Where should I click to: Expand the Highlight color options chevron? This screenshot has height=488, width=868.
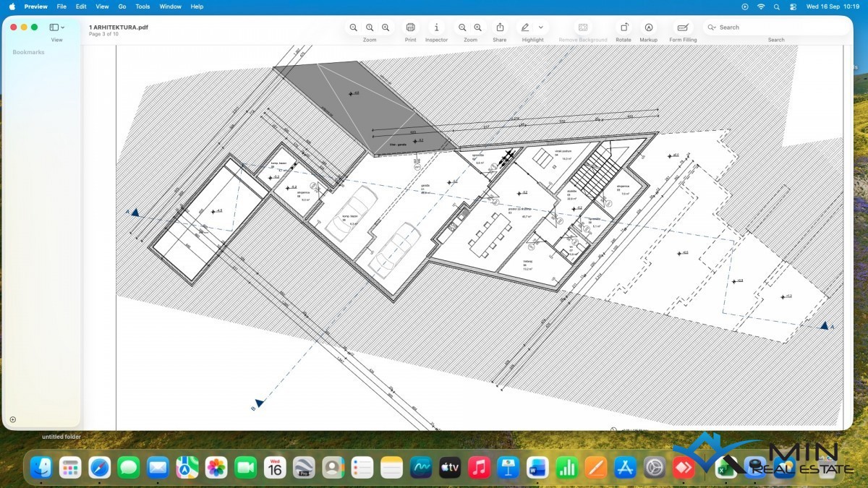pyautogui.click(x=540, y=27)
